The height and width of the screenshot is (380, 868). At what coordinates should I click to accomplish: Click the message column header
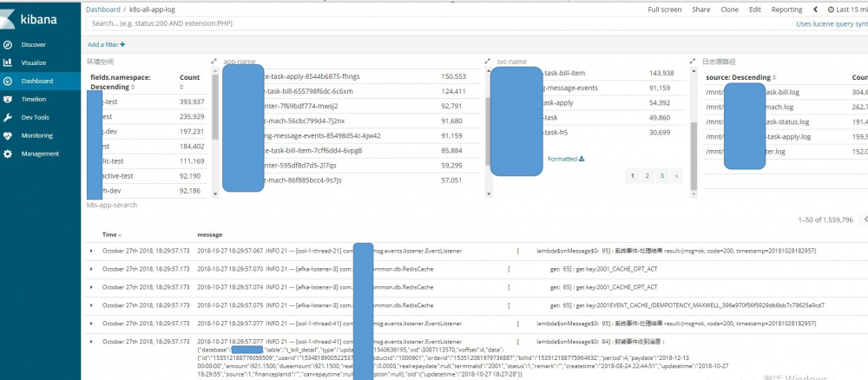[210, 235]
